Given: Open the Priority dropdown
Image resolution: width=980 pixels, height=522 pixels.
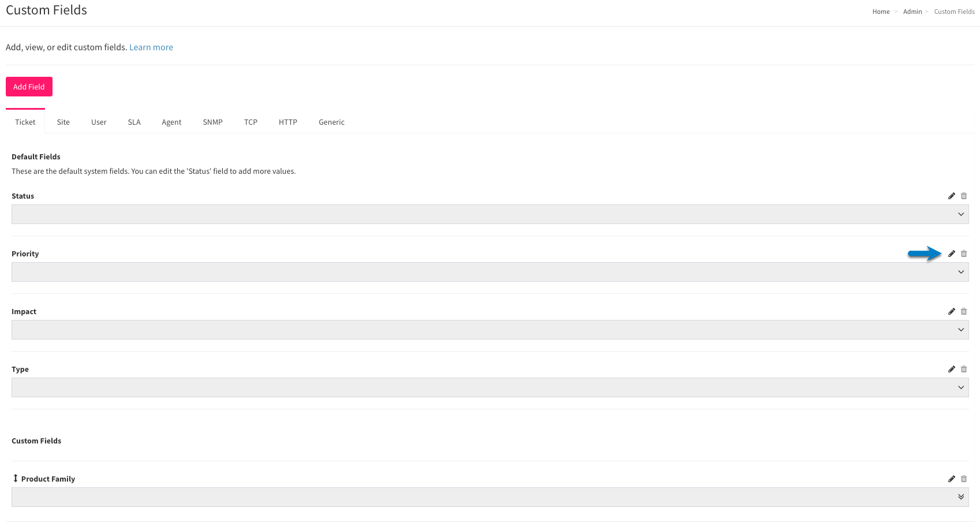Looking at the screenshot, I should 490,272.
